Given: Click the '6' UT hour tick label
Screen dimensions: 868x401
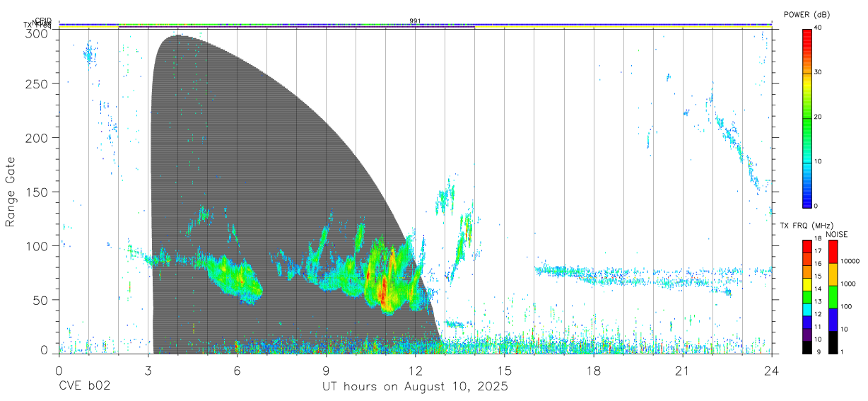Looking at the screenshot, I should (x=237, y=371).
